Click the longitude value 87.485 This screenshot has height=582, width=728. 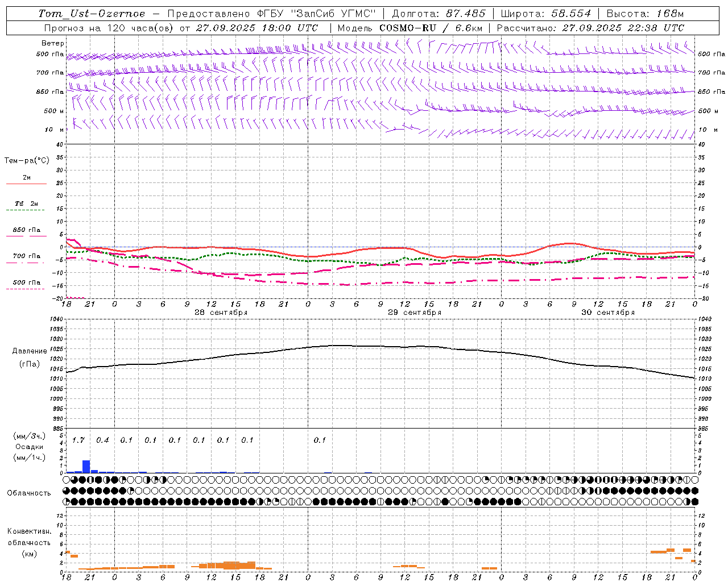[466, 14]
